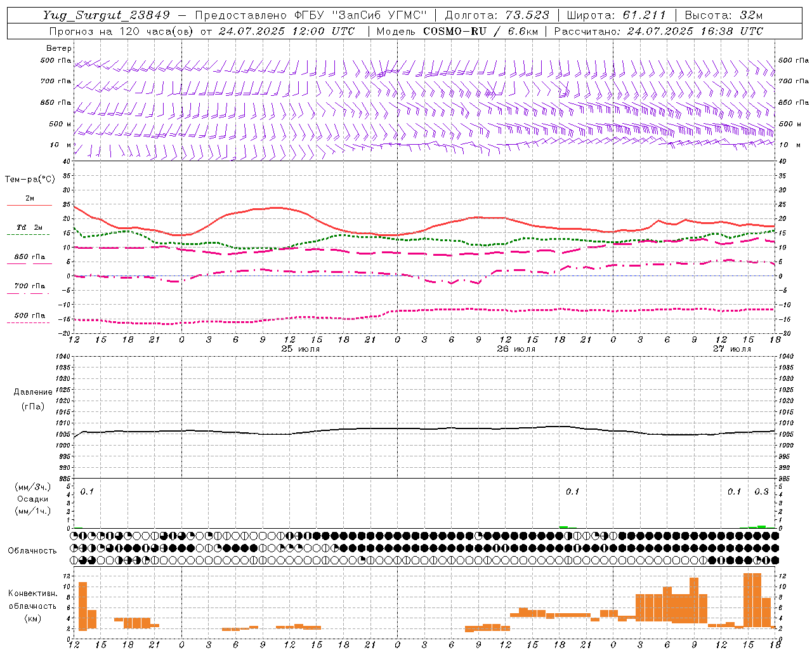Click the 500 гПа temperature legend entry

tap(30, 315)
